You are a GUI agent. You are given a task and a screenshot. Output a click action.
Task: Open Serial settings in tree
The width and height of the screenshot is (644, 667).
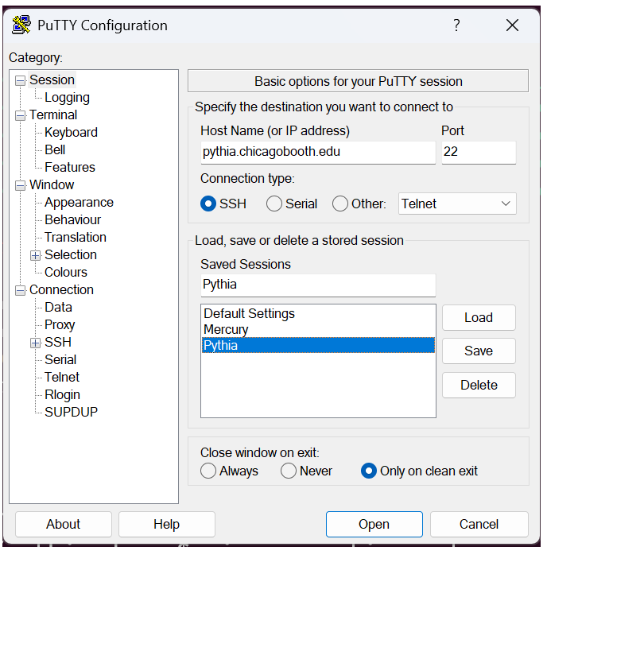[x=60, y=359]
